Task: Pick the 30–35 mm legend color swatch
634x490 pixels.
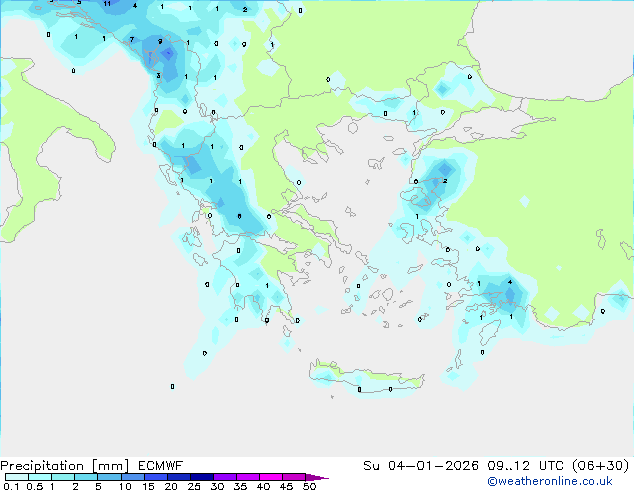Action: pos(225,477)
